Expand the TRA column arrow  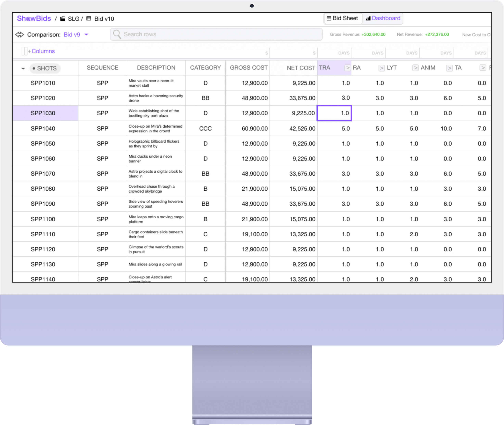pos(347,68)
